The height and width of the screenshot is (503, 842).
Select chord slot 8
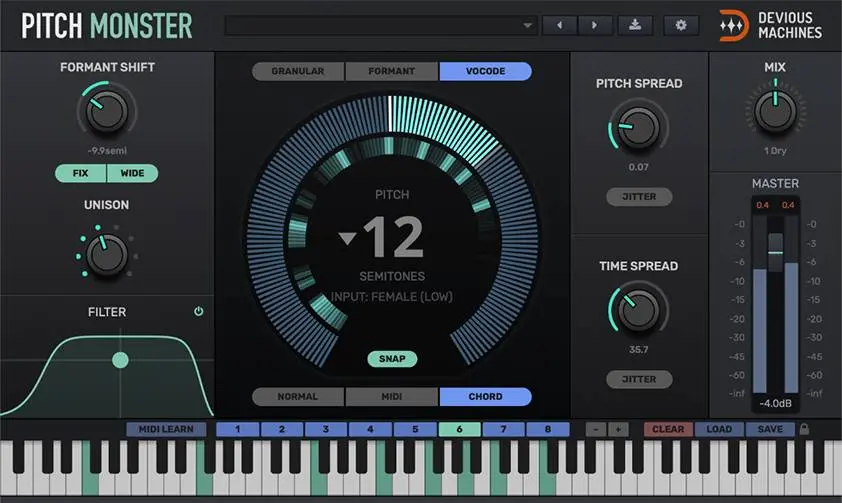click(548, 429)
